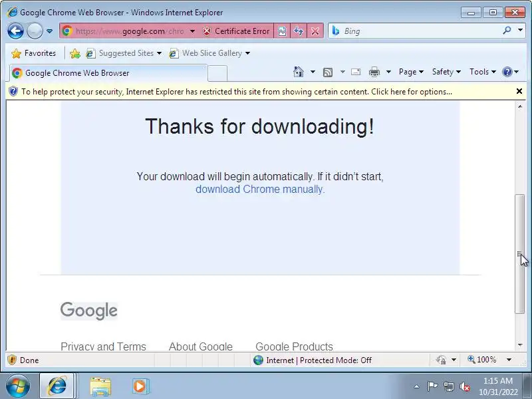532x399 pixels.
Task: Add page to Favorites bar icon
Action: (x=75, y=53)
